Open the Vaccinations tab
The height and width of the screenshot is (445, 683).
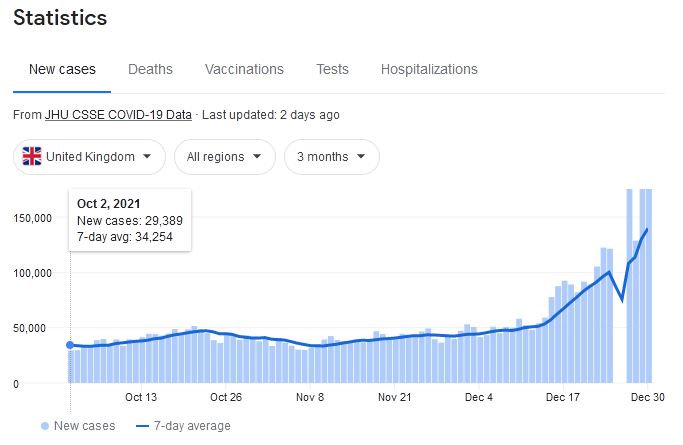[x=244, y=69]
